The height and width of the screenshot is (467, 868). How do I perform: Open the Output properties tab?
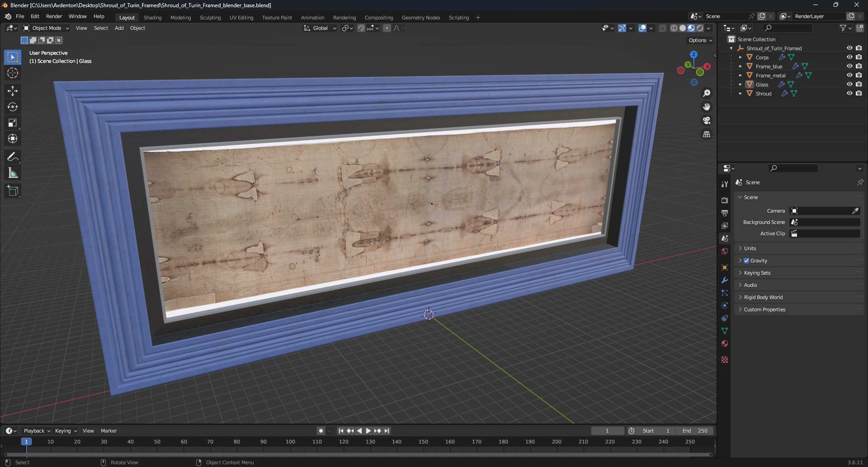[725, 213]
